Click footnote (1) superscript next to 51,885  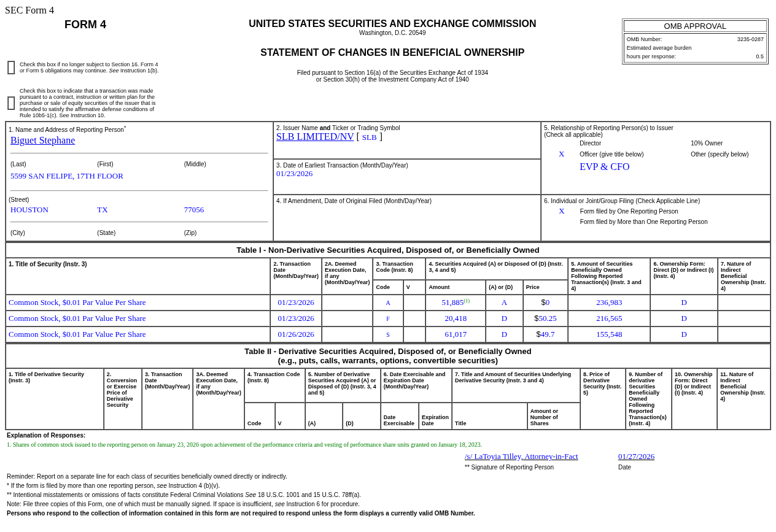point(467,301)
